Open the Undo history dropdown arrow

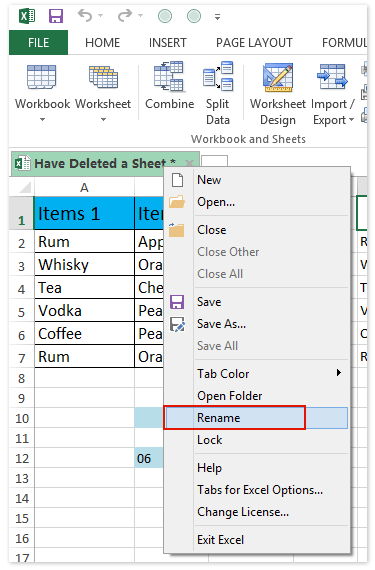tap(101, 16)
